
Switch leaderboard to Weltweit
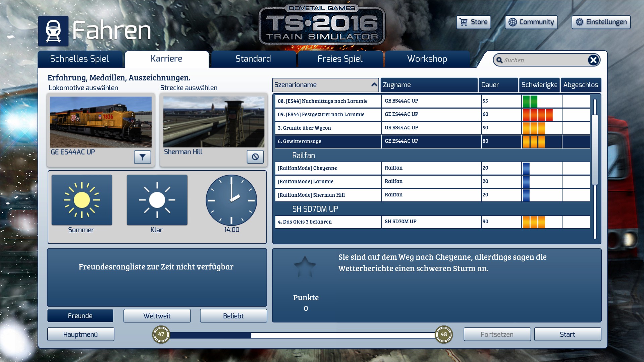(x=157, y=316)
